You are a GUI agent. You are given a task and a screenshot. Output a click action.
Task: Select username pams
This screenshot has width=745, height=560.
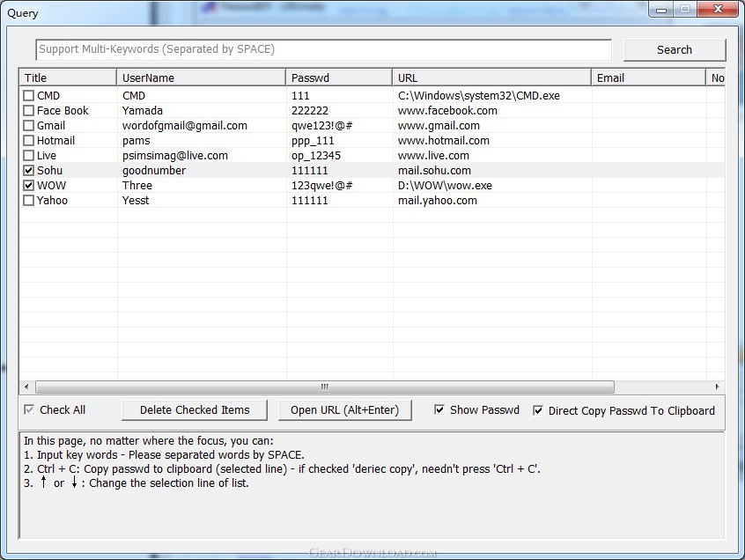(136, 141)
